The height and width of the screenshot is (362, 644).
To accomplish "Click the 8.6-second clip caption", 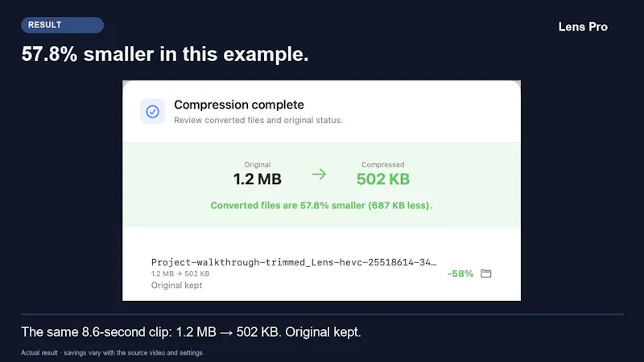I will tap(191, 332).
